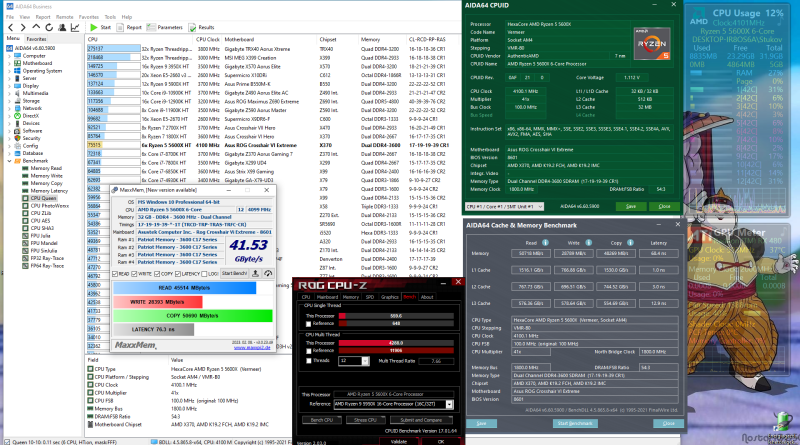Open the File menu in AIDA64

(10, 17)
